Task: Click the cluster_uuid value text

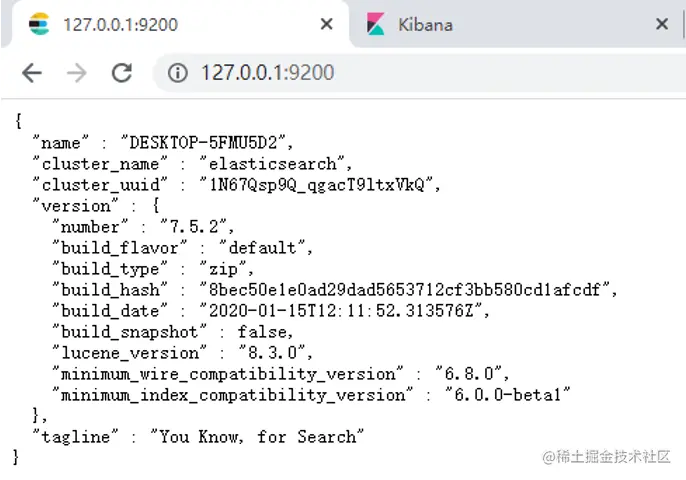Action: click(x=318, y=184)
